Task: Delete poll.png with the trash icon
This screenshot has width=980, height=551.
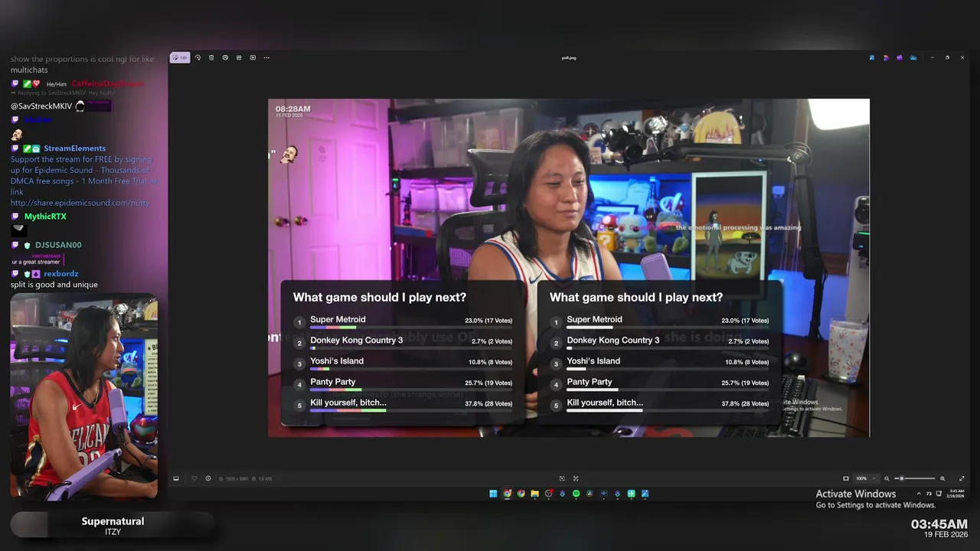Action: (x=211, y=57)
